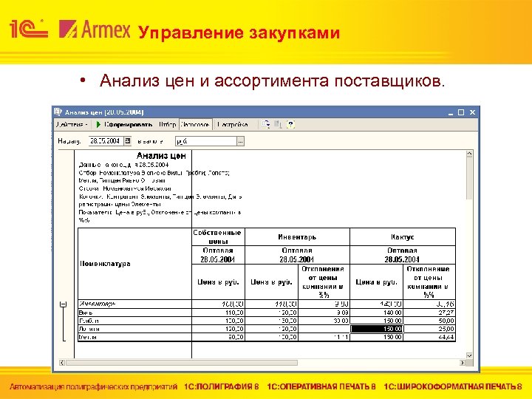Image resolution: width=532 pixels, height=399 pixels.
Task: Click the grayed sort icon in toolbar
Action: tap(279, 125)
